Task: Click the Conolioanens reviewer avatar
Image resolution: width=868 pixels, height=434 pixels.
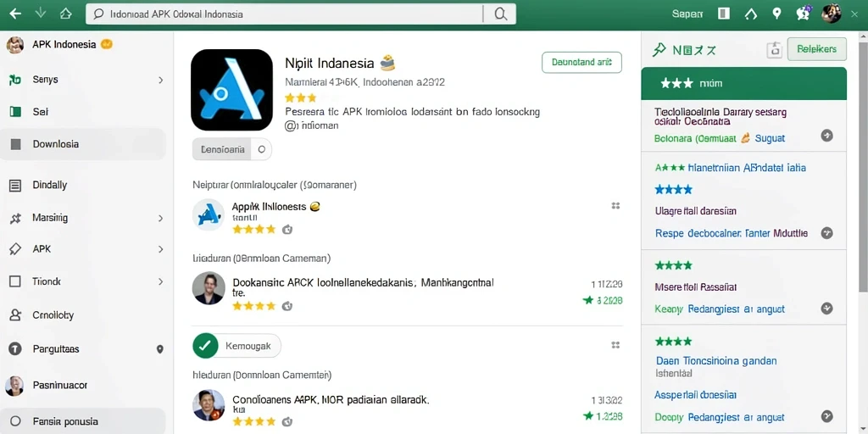Action: pyautogui.click(x=209, y=405)
